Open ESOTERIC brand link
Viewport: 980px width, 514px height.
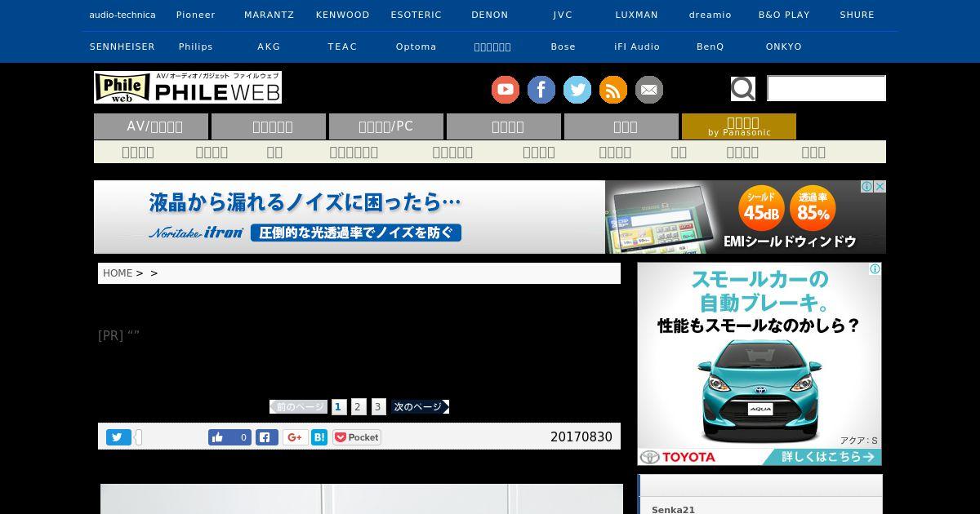click(x=416, y=15)
